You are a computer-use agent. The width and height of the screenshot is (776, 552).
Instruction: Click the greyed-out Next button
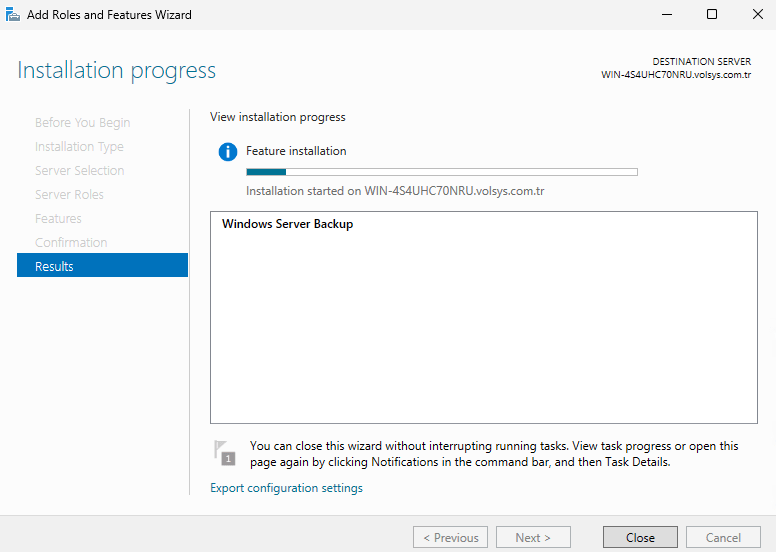(x=533, y=537)
